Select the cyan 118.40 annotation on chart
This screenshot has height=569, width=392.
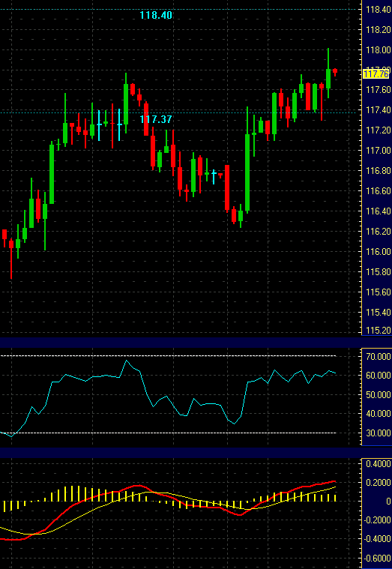[x=156, y=15]
